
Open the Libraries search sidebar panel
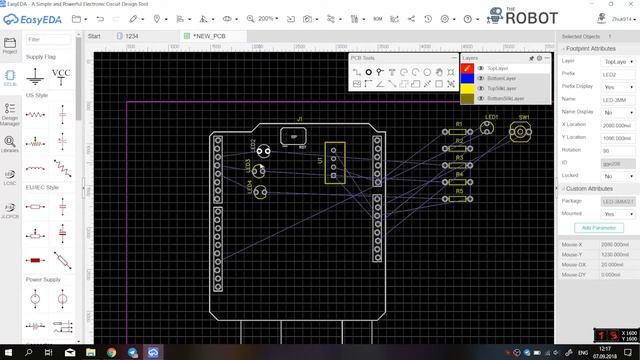click(x=10, y=144)
